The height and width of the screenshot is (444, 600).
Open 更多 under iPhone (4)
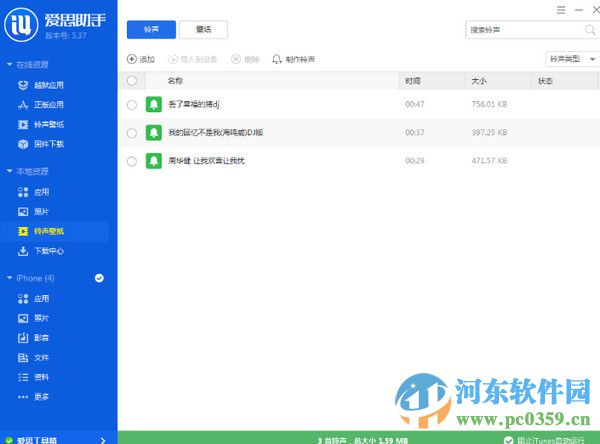point(33,397)
